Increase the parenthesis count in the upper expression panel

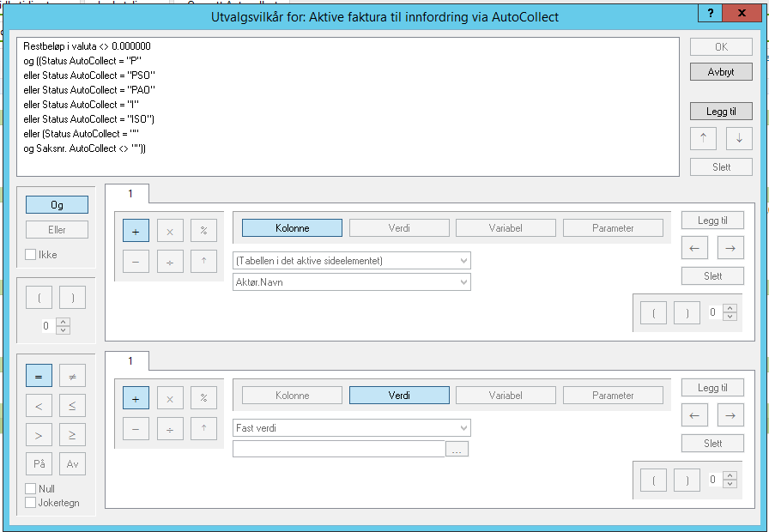(730, 308)
